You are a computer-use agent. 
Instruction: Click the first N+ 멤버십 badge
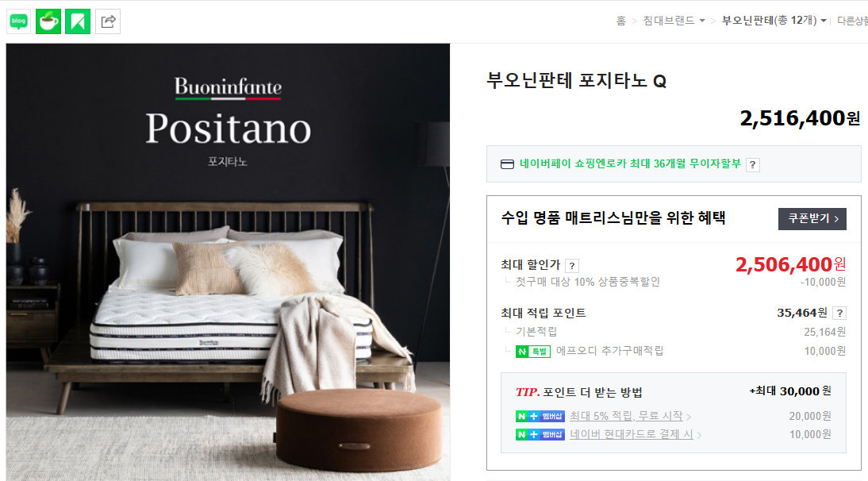(540, 416)
